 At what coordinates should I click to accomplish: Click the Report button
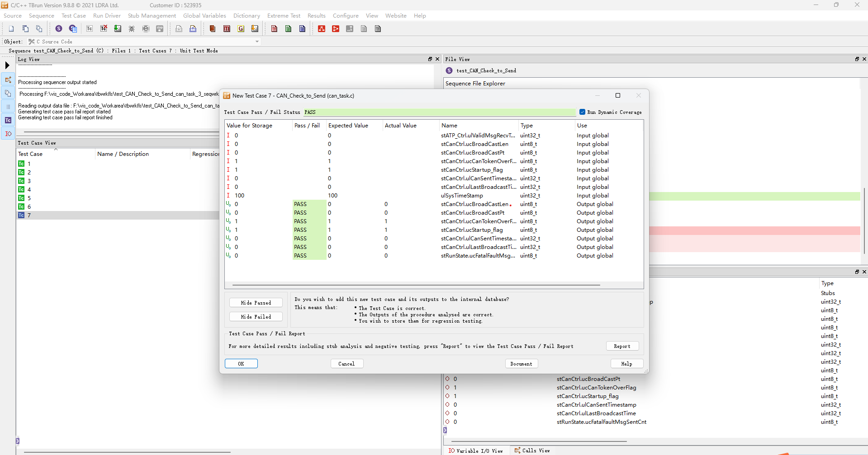[x=622, y=346]
